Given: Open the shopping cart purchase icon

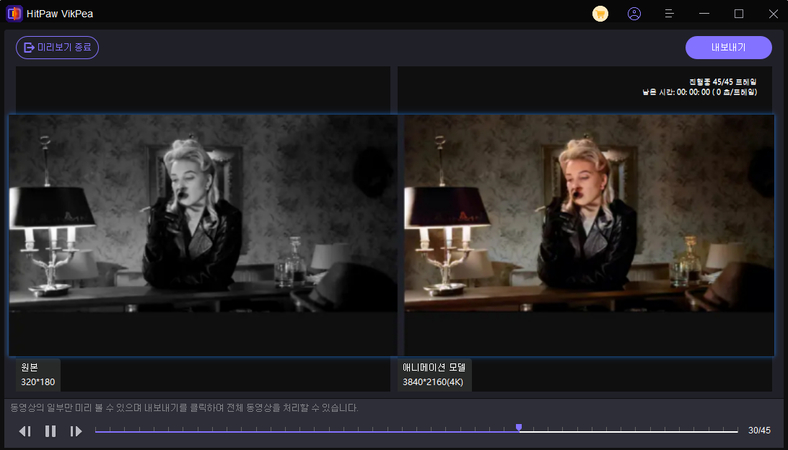Looking at the screenshot, I should point(600,14).
